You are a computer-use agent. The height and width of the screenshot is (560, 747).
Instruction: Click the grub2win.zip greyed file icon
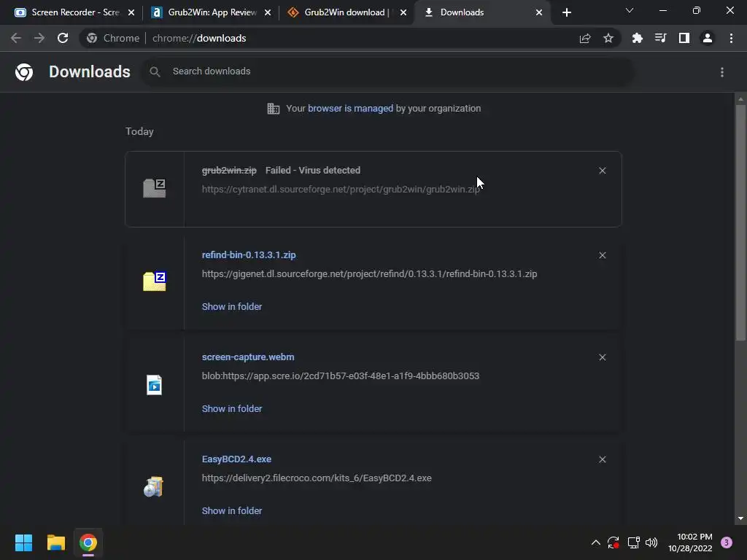(x=155, y=188)
